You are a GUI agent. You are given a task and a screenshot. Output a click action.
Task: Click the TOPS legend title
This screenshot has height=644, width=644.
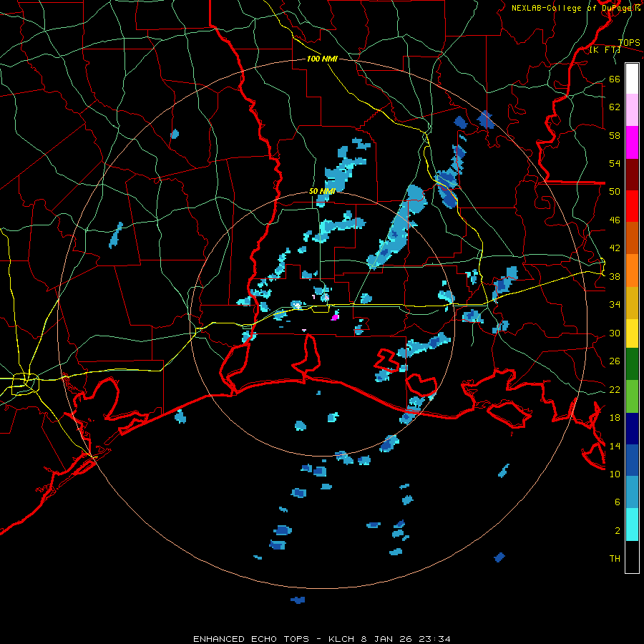(629, 42)
